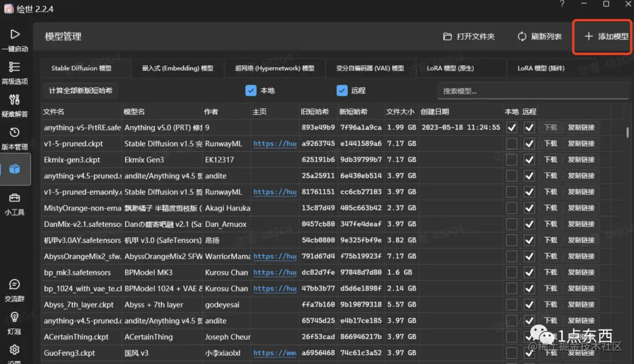Click 计算全部新版短哈希 button

(81, 90)
